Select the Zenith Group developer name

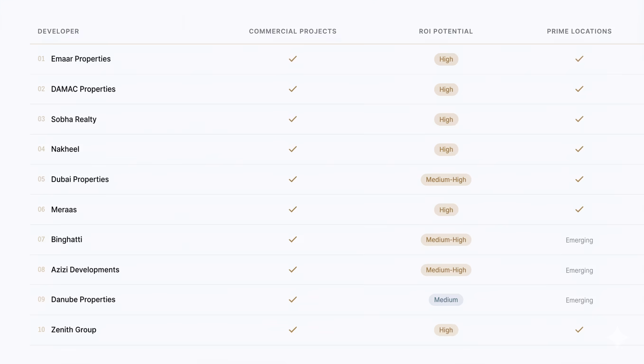pyautogui.click(x=74, y=330)
